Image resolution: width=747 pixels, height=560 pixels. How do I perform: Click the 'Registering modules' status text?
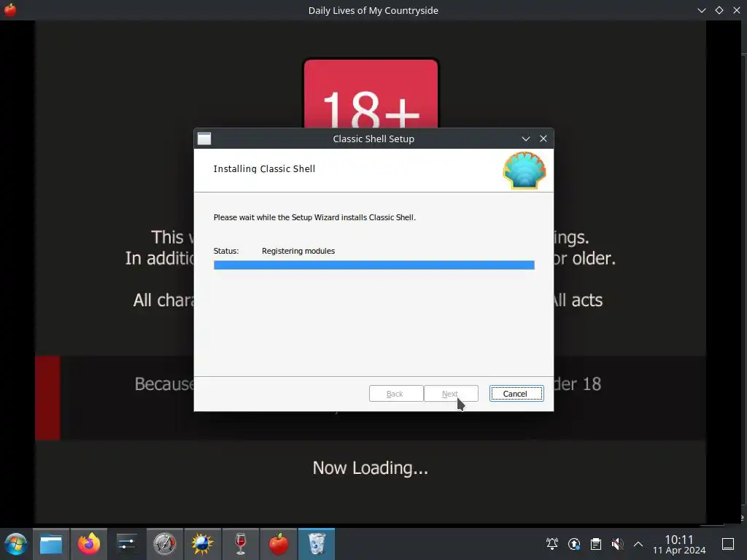point(298,251)
